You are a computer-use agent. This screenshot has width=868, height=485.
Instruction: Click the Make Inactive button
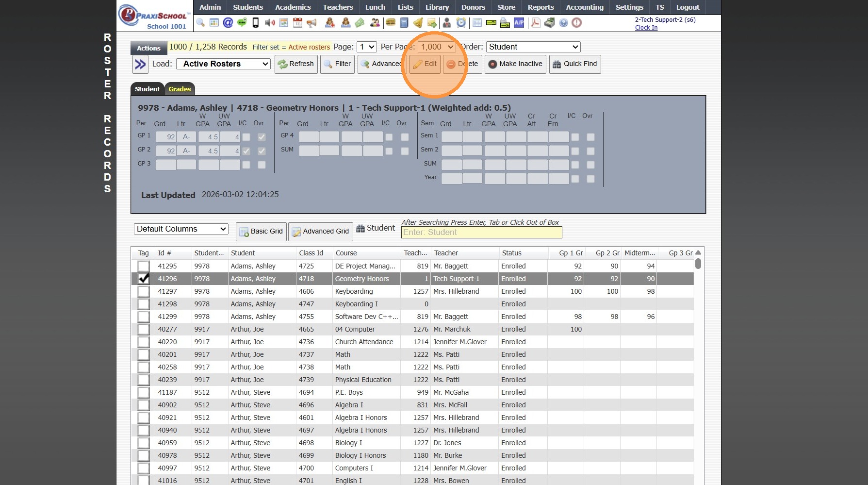[x=515, y=64]
